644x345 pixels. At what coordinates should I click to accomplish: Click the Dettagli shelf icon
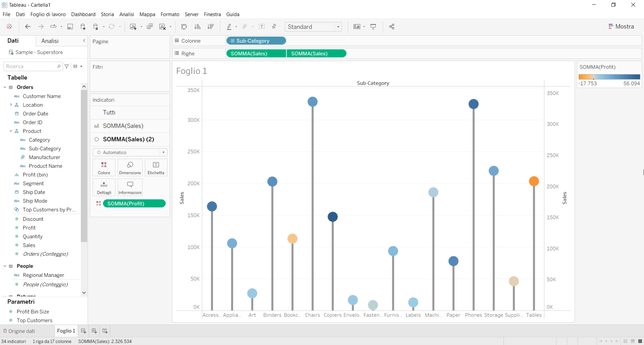[104, 187]
